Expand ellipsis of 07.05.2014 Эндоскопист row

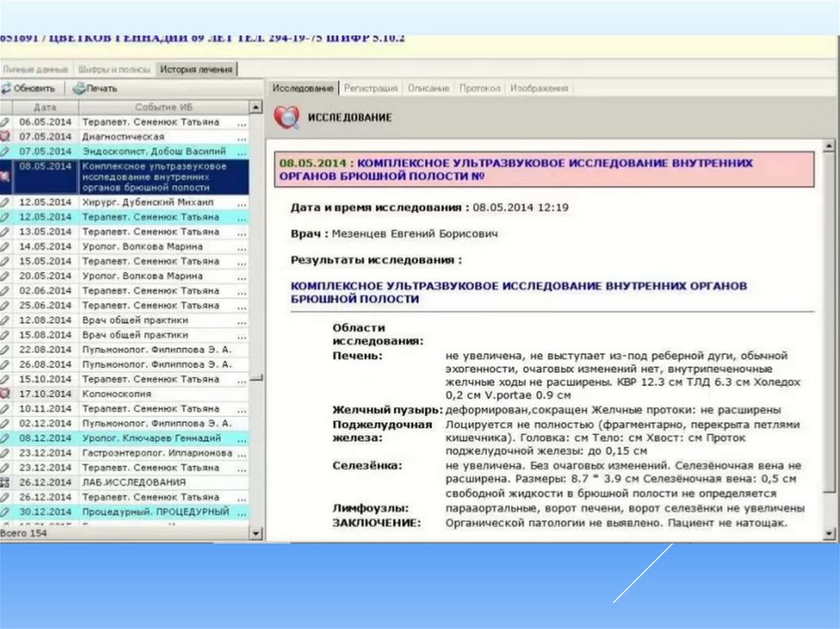coord(242,153)
